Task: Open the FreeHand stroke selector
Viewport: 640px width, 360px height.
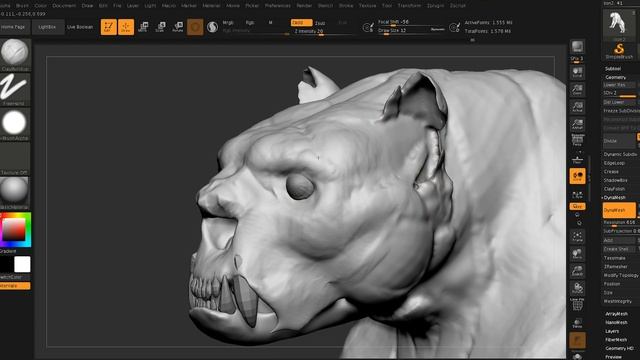Action: click(15, 90)
